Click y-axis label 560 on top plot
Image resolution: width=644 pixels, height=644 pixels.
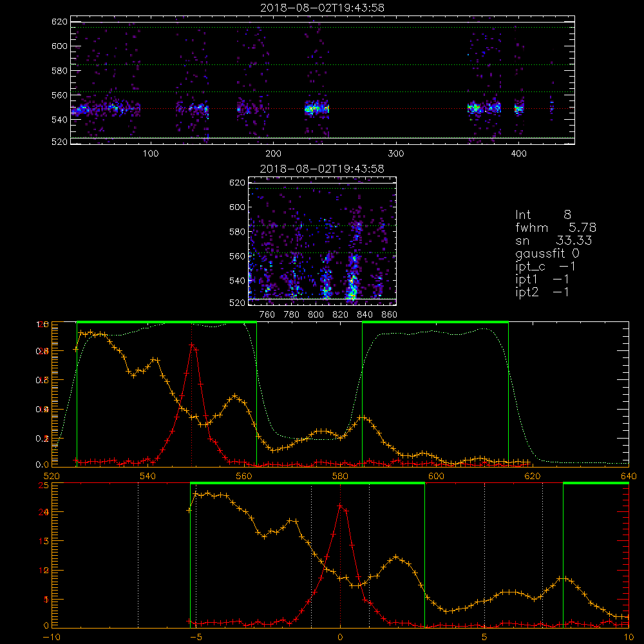pos(59,95)
